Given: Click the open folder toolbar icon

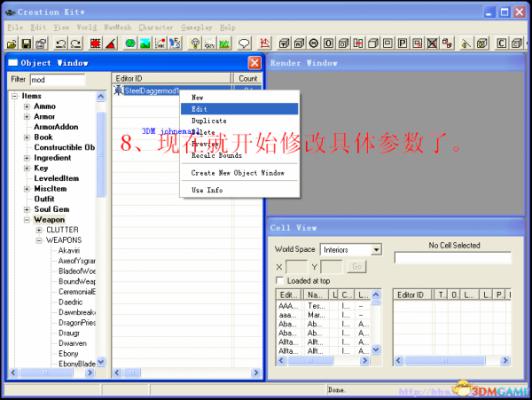Looking at the screenshot, I should coord(12,43).
